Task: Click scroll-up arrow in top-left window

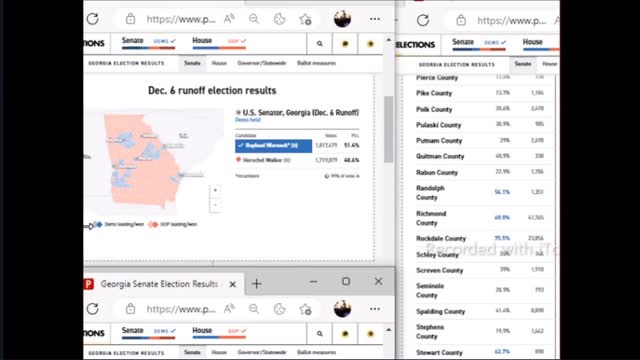Action: (x=388, y=40)
